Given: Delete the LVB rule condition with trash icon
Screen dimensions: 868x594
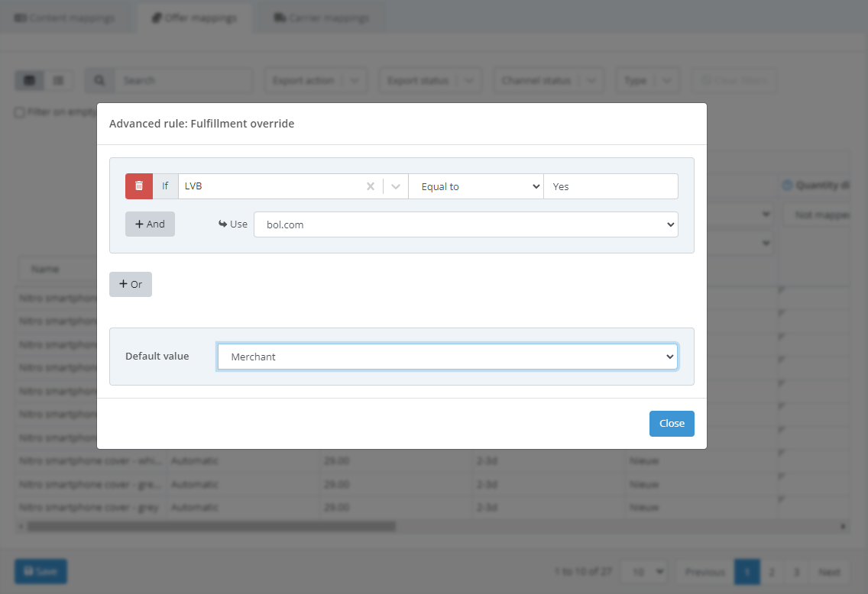Looking at the screenshot, I should [x=139, y=186].
